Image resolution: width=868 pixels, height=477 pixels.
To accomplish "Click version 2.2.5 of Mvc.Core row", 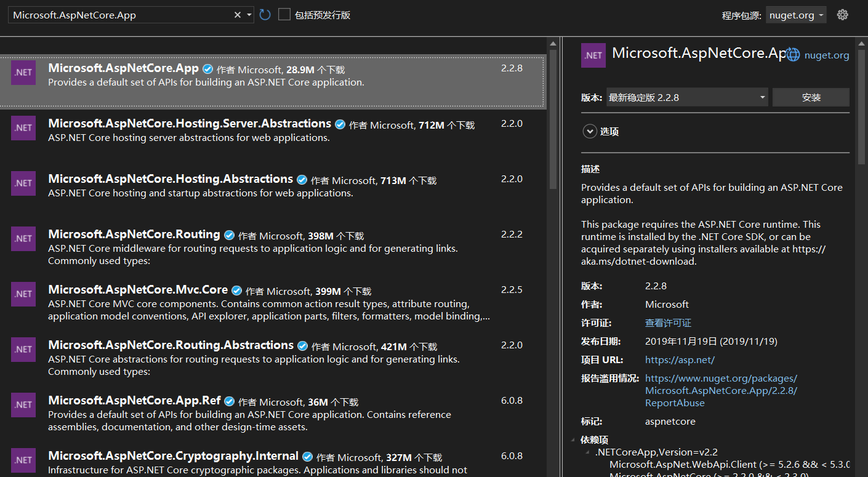I will tap(512, 290).
